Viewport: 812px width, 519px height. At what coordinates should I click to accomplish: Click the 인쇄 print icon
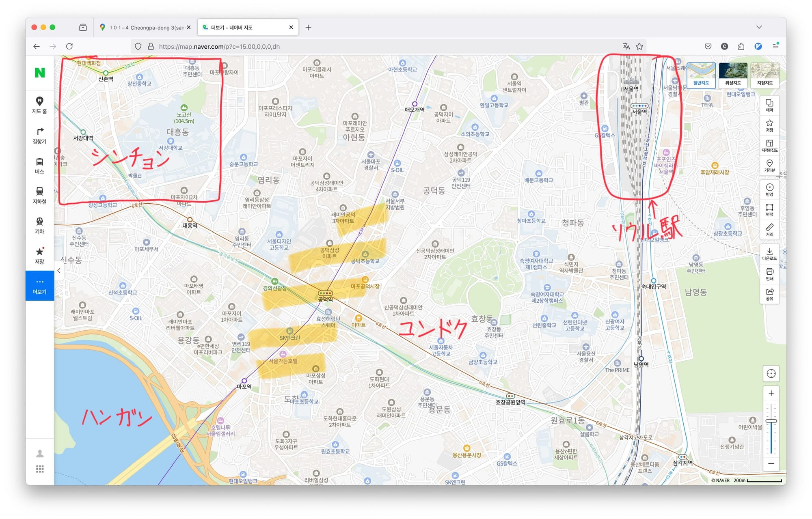click(x=769, y=273)
